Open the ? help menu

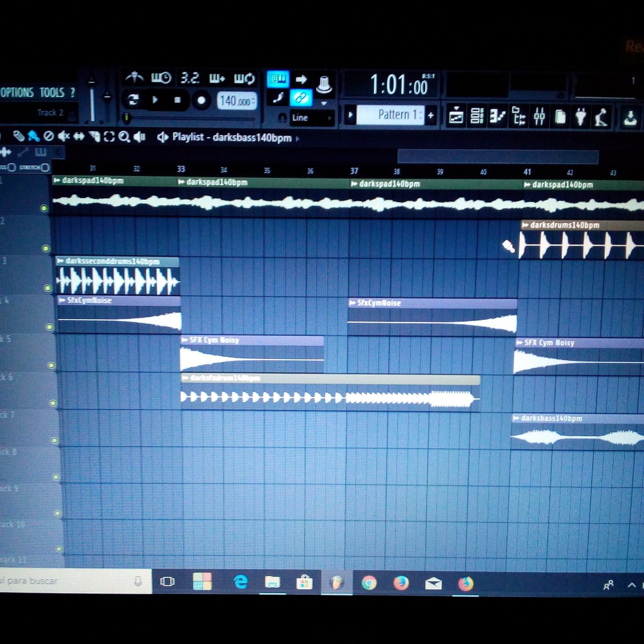click(x=72, y=92)
